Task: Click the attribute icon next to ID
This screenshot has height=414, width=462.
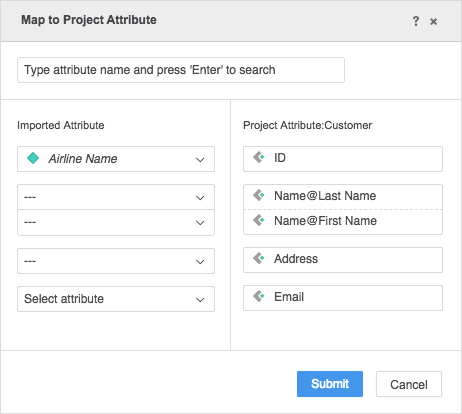Action: point(259,157)
